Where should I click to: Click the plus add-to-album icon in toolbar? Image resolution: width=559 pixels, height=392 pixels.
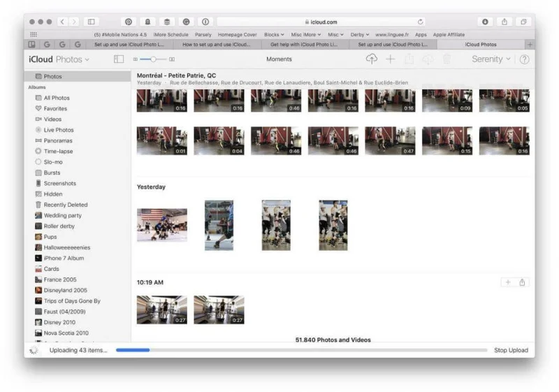pos(390,59)
